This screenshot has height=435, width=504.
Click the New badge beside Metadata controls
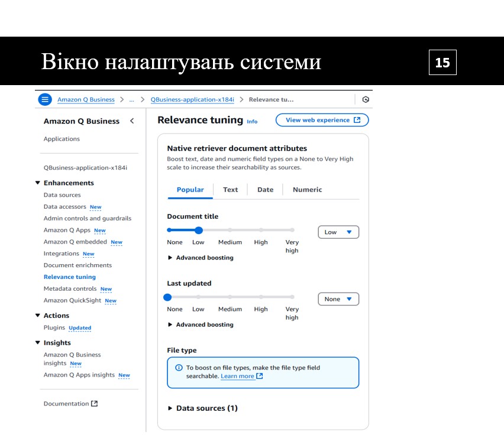click(x=106, y=289)
